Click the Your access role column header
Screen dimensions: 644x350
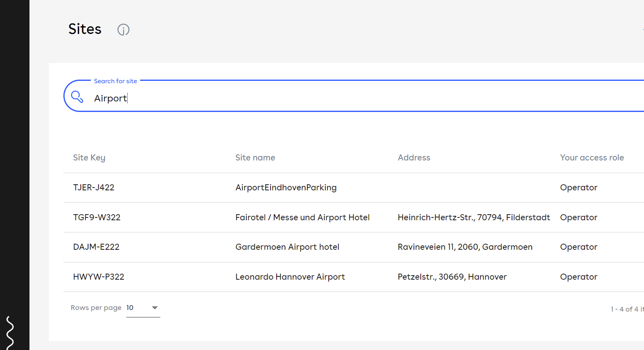point(592,158)
